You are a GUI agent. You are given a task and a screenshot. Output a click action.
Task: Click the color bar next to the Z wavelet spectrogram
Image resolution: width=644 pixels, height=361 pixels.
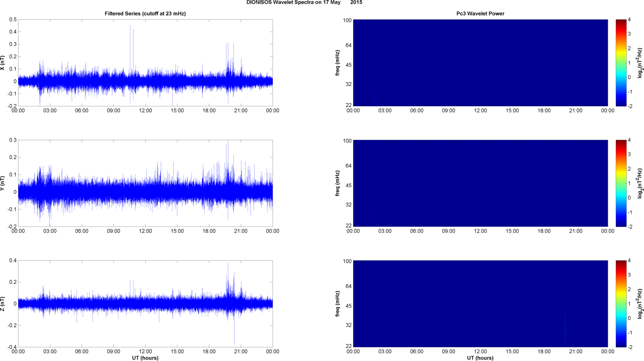coord(621,304)
